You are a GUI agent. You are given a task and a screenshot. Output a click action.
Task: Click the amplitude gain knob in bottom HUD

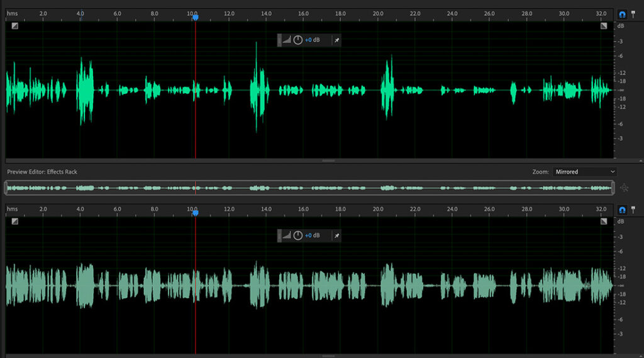click(297, 235)
